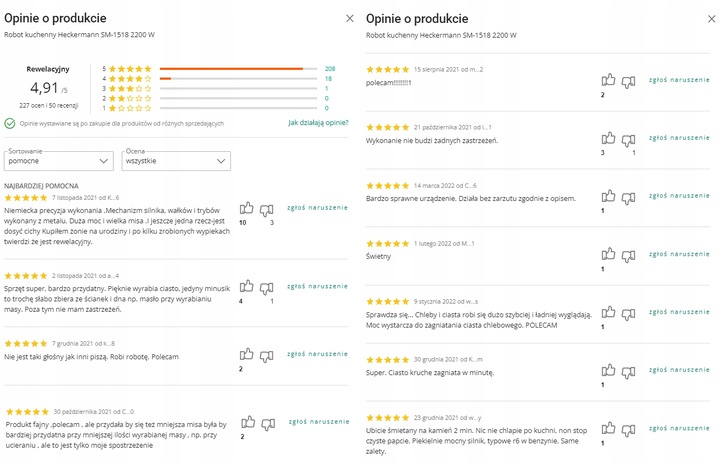Close the left reviews panel

349,18
